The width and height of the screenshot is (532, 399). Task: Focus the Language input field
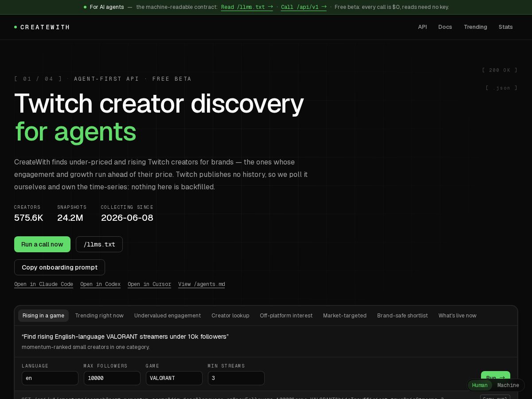50,378
